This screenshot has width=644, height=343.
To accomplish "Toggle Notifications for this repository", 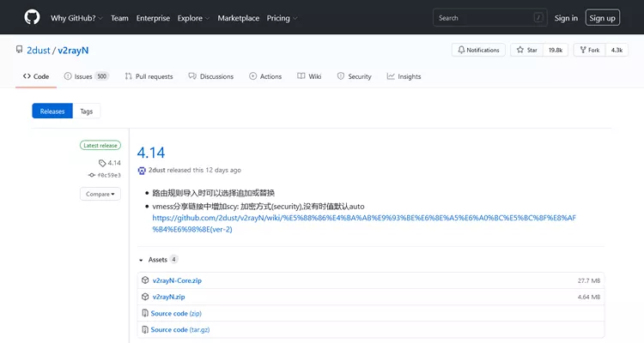I will pyautogui.click(x=478, y=51).
